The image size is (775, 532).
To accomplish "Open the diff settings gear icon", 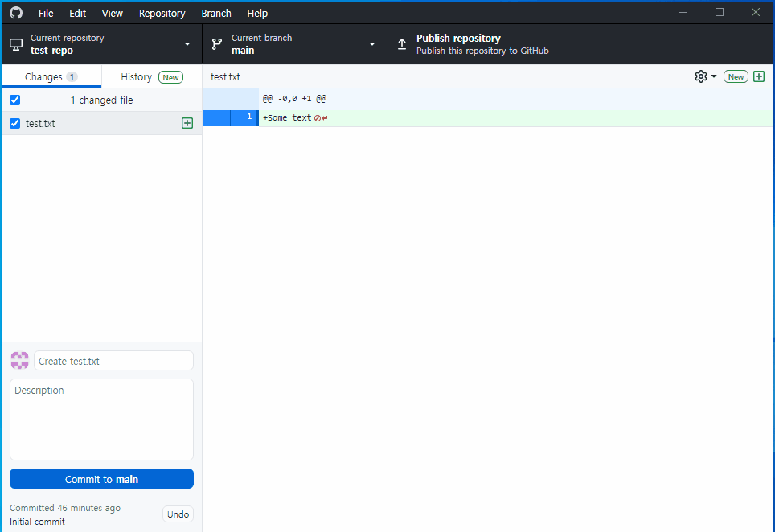I will coord(699,76).
